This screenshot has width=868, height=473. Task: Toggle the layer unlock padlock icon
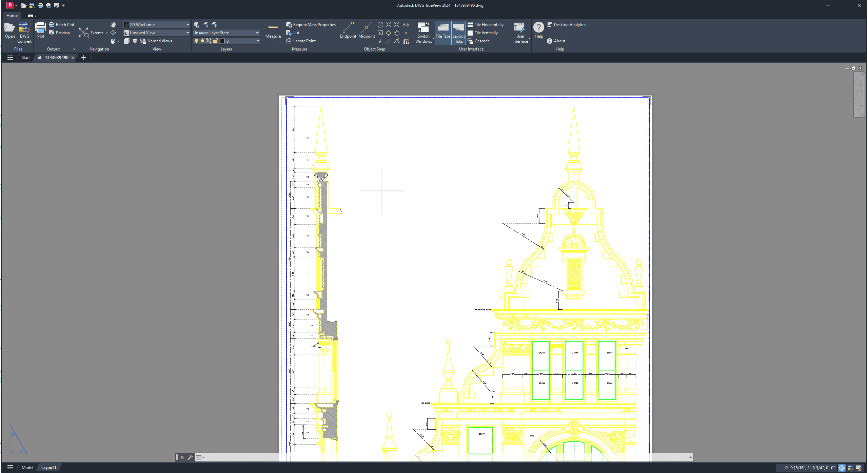pos(216,41)
